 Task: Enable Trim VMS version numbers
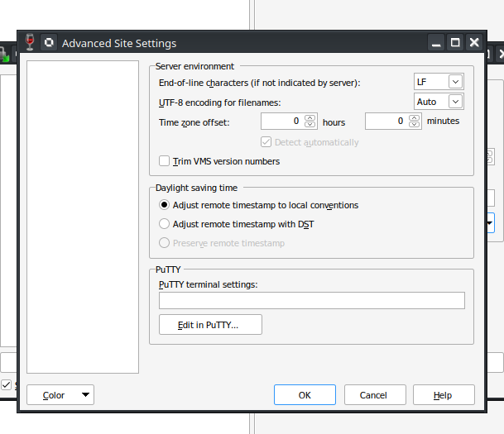[x=165, y=161]
